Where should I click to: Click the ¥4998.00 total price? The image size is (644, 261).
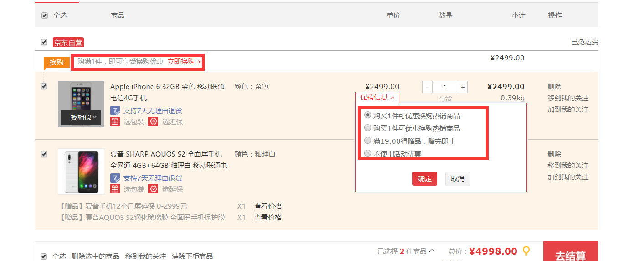[x=493, y=251]
